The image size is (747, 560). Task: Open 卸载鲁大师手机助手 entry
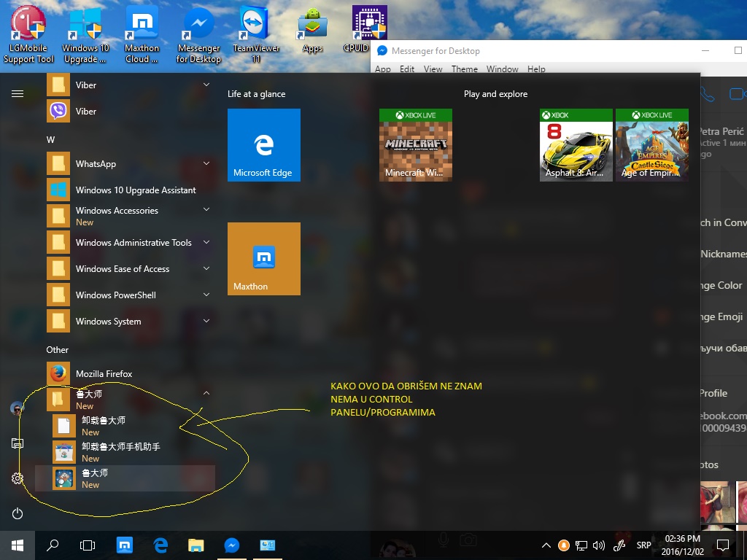click(125, 452)
